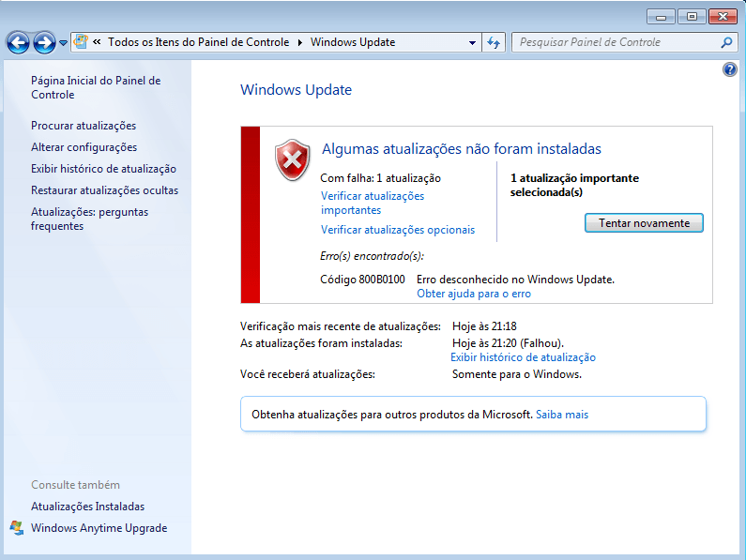Click the Tentar novamente button
This screenshot has height=560, width=746.
point(644,223)
